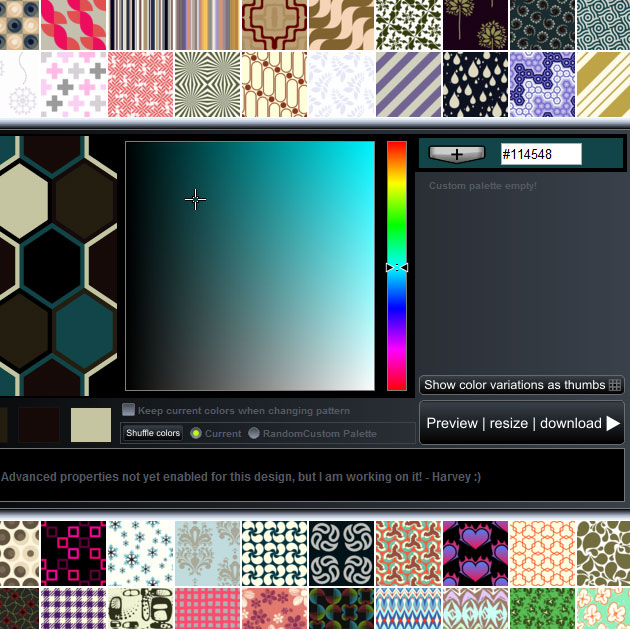
Task: Choose the pale lavender leaves pattern
Action: [342, 84]
